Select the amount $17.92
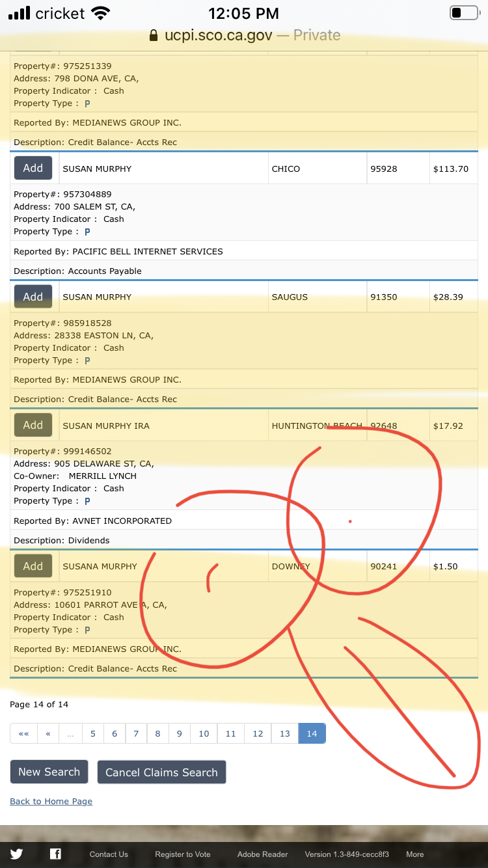Screen dimensions: 488x868 pyautogui.click(x=448, y=426)
